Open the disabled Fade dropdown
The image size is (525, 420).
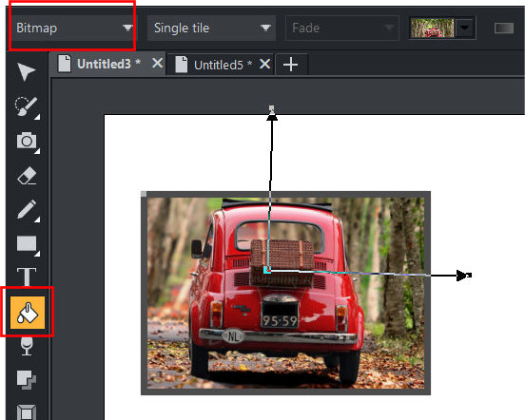342,28
